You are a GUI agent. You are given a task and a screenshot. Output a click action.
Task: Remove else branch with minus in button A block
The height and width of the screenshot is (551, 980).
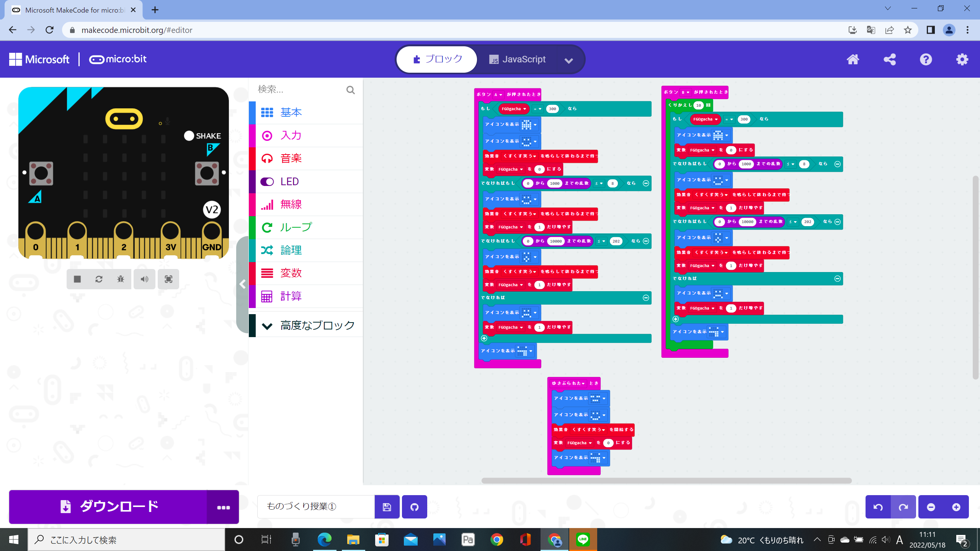click(x=646, y=298)
